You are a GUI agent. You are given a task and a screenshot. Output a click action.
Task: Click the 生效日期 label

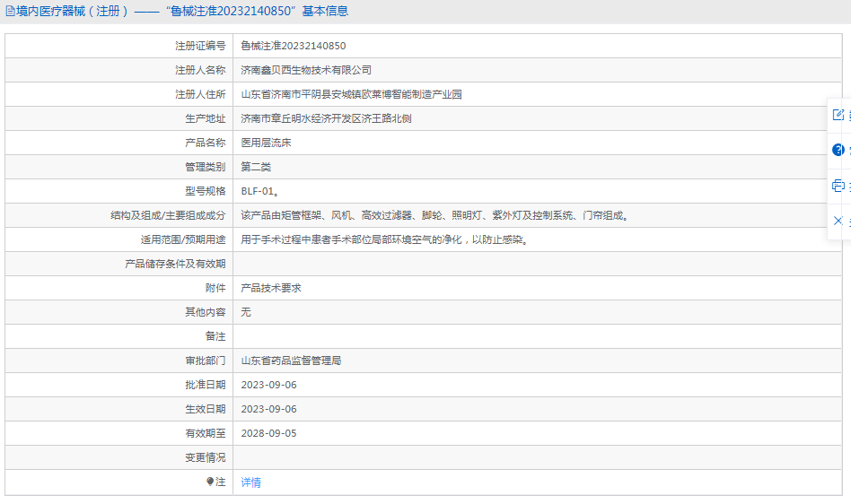[206, 409]
